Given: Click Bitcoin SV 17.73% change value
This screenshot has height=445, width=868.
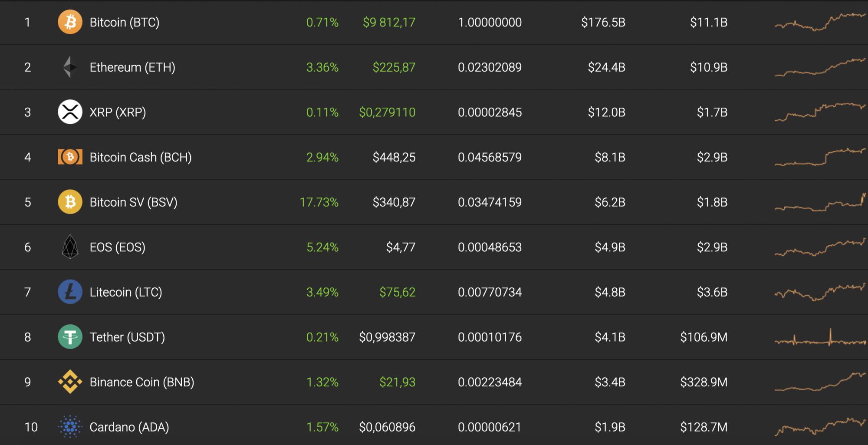Looking at the screenshot, I should pyautogui.click(x=319, y=202).
